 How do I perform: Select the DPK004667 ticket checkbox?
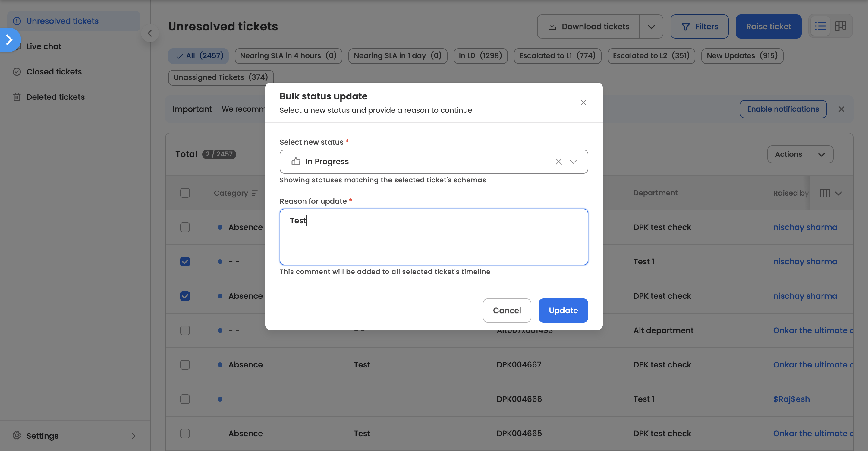(x=185, y=365)
